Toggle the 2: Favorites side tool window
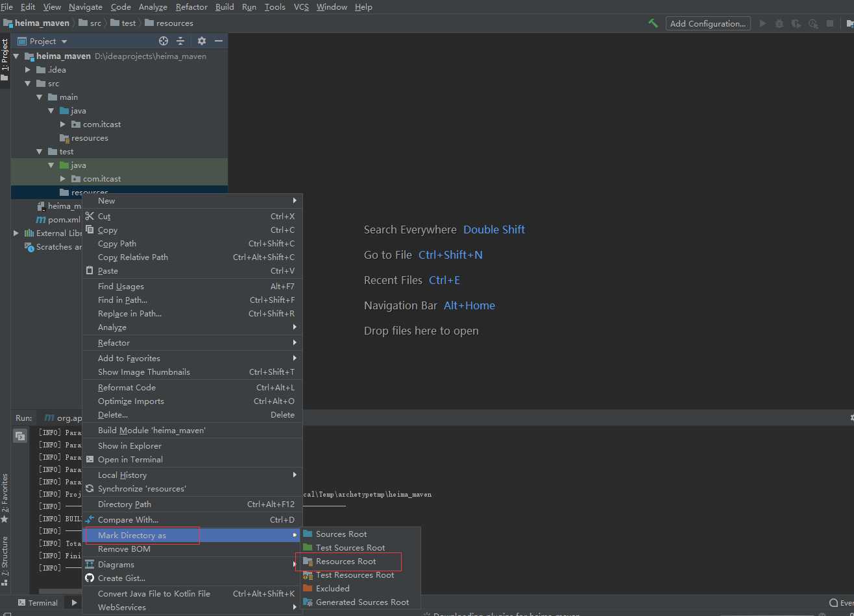The height and width of the screenshot is (616, 854). click(5, 497)
